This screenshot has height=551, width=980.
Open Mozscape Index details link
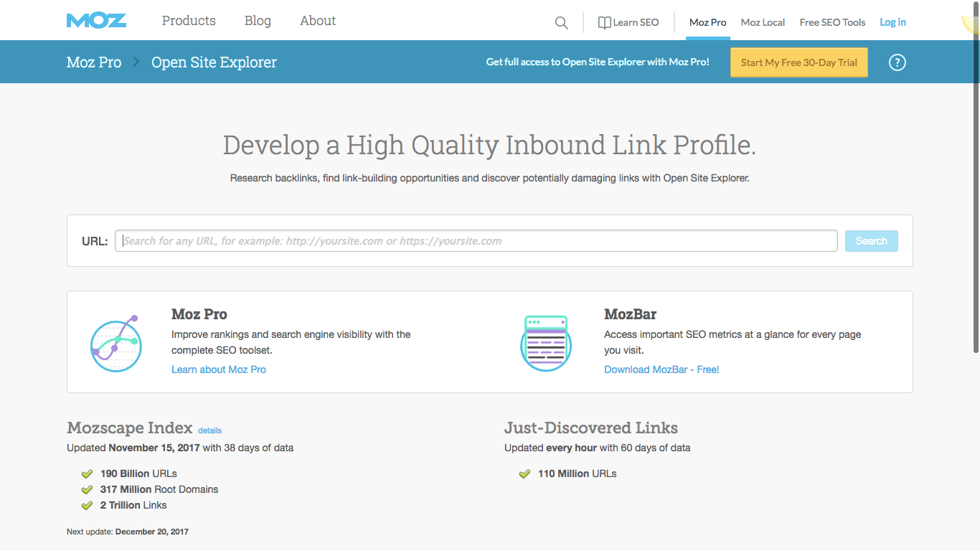[210, 430]
